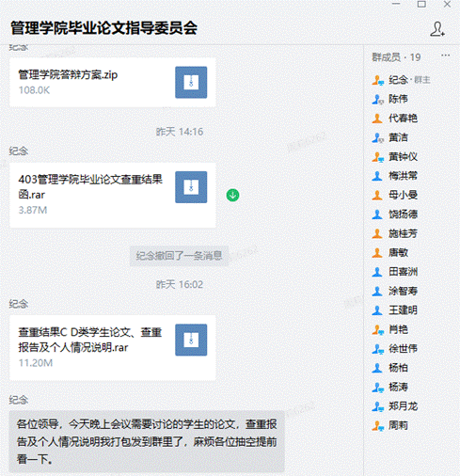Click the text message starting with 各位领导
Screen dimensions: 460x476
[147, 441]
